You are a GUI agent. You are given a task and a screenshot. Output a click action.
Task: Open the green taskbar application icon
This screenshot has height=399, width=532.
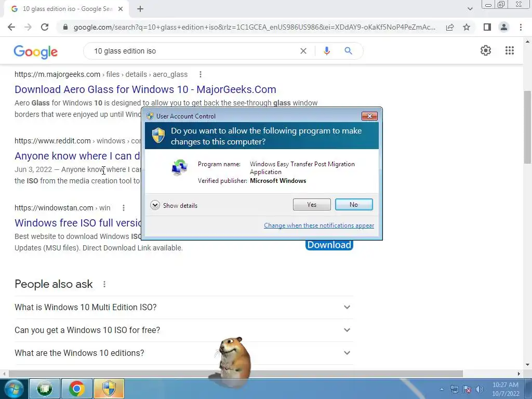45,389
